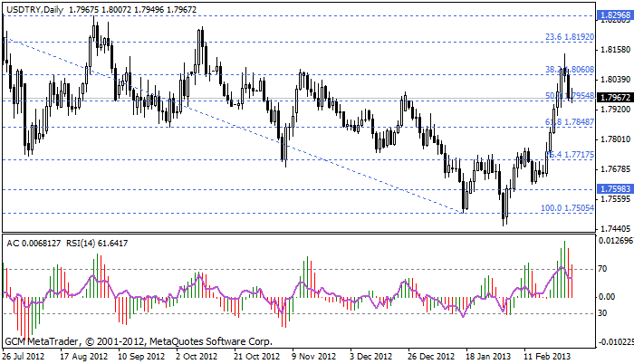Select the AC 0.0068127 indicator label
Screen dimensions: 634x364
(x=34, y=244)
